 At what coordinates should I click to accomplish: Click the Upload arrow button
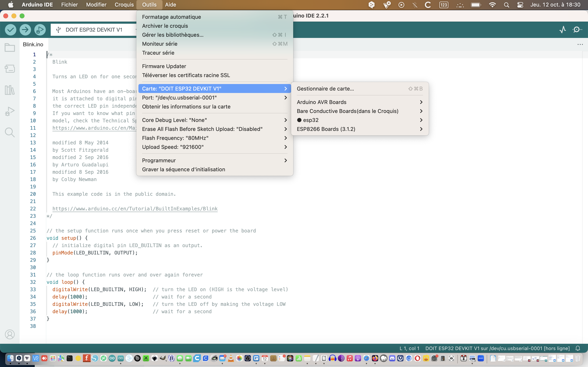[25, 30]
